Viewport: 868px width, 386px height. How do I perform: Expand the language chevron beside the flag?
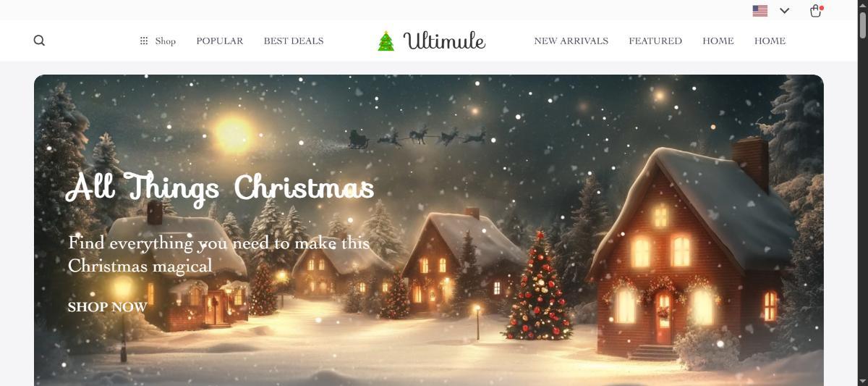(785, 11)
